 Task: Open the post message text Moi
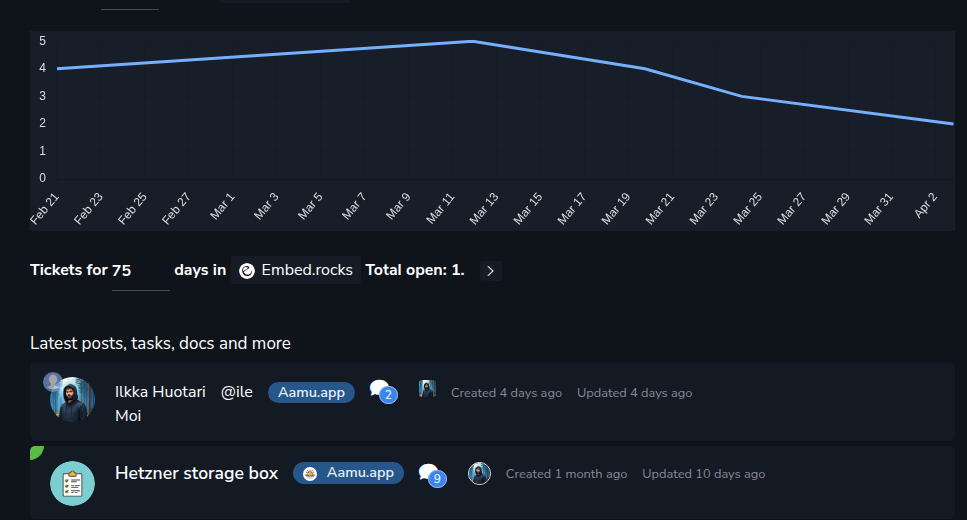[x=128, y=416]
